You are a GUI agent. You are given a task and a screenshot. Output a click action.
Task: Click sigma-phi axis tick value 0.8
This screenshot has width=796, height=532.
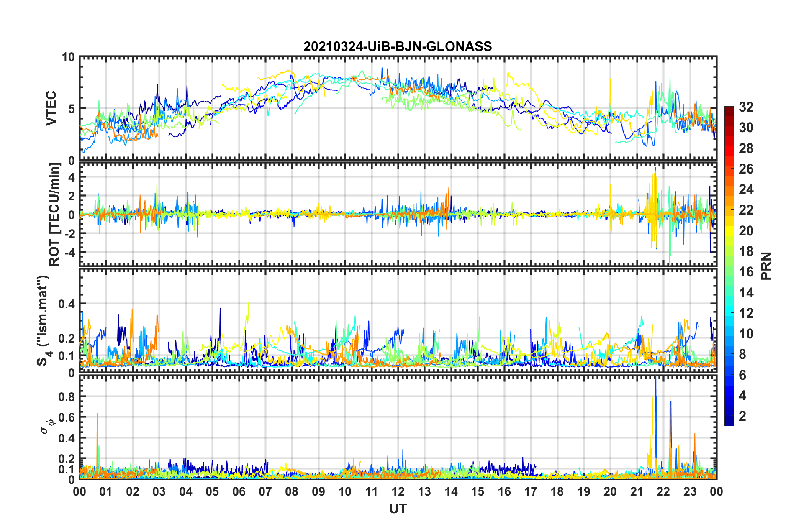[67, 396]
